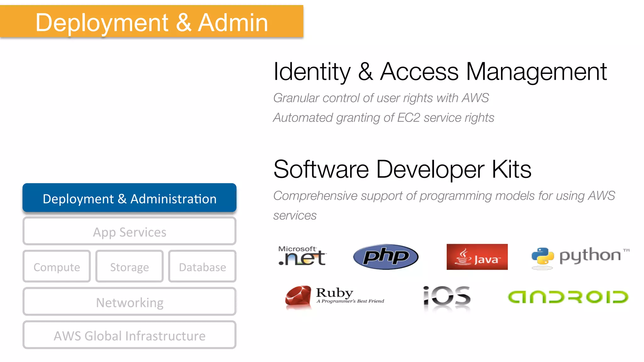This screenshot has width=644, height=362.
Task: Select the Compute box
Action: (x=57, y=266)
